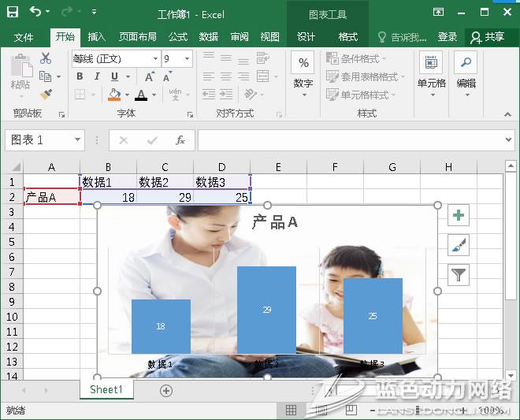
Task: Add a new sheet with plus icon
Action: coord(165,390)
